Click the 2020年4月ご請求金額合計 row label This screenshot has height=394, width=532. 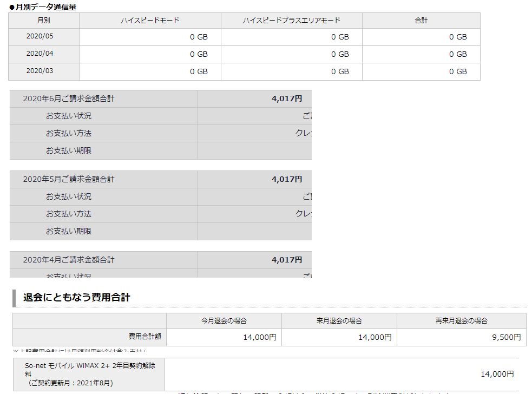click(x=69, y=260)
